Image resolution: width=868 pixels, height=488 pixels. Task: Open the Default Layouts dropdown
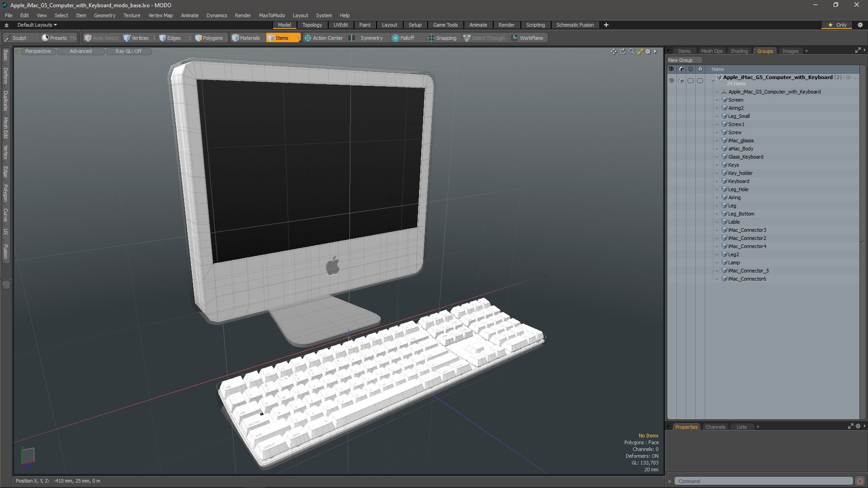click(x=37, y=25)
